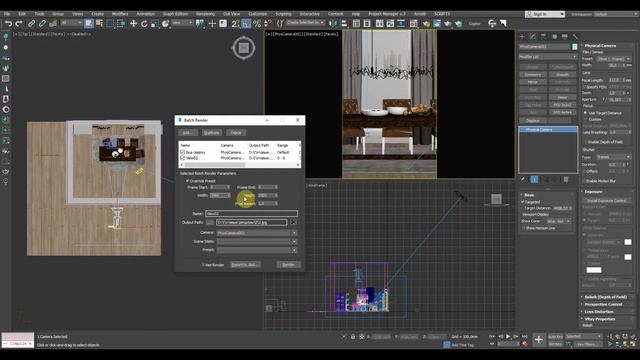Toggle Enable Motion Blur checkbox
This screenshot has height=360, width=640.
tap(585, 181)
